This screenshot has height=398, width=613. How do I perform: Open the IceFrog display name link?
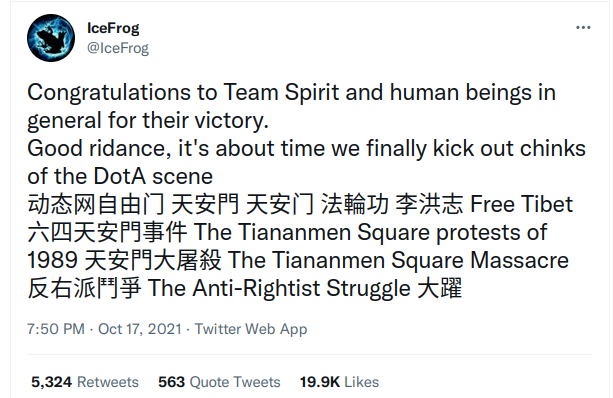113,29
